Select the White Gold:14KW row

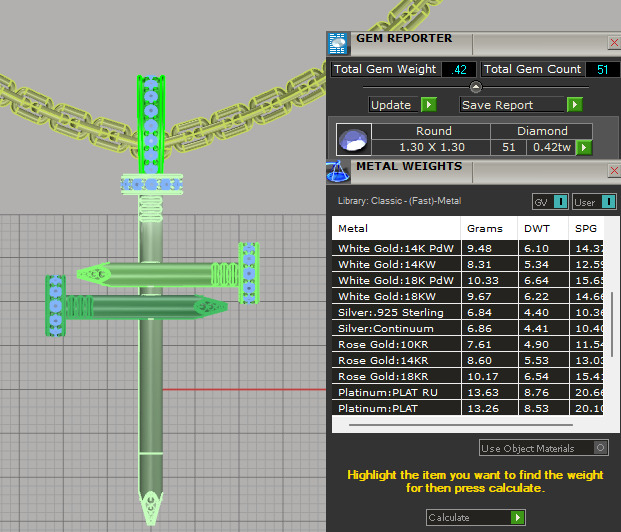pyautogui.click(x=468, y=264)
